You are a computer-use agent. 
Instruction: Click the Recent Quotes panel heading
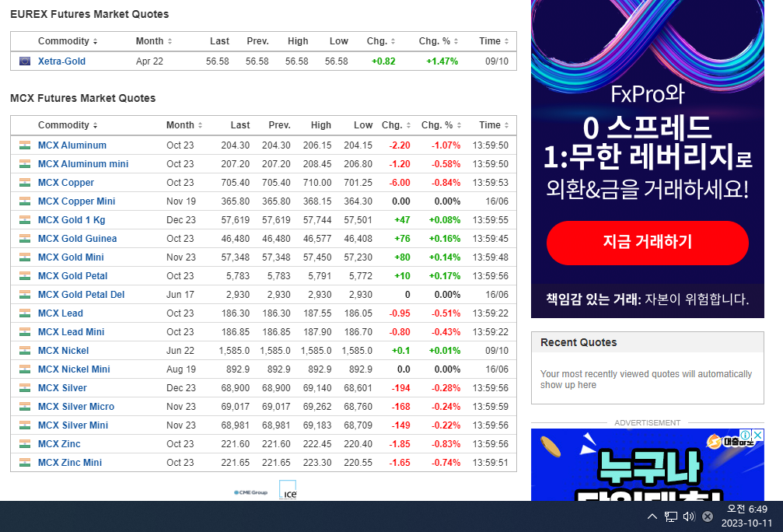pyautogui.click(x=579, y=342)
